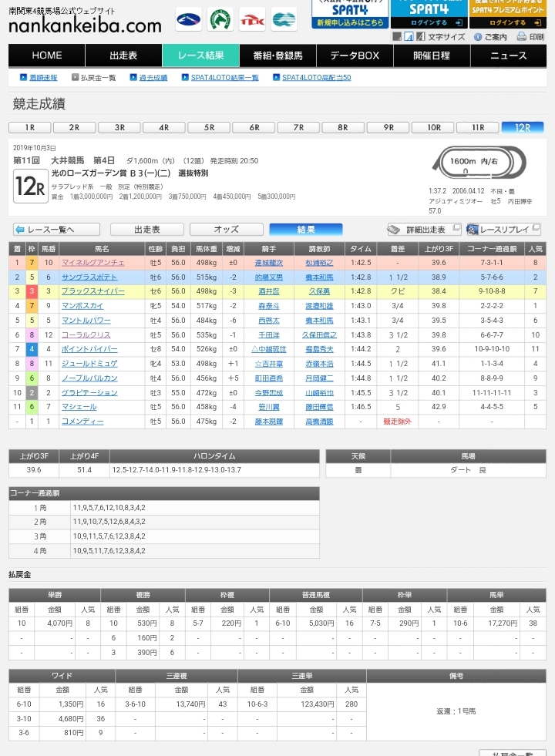Switch to the 3R race tab

(119, 127)
